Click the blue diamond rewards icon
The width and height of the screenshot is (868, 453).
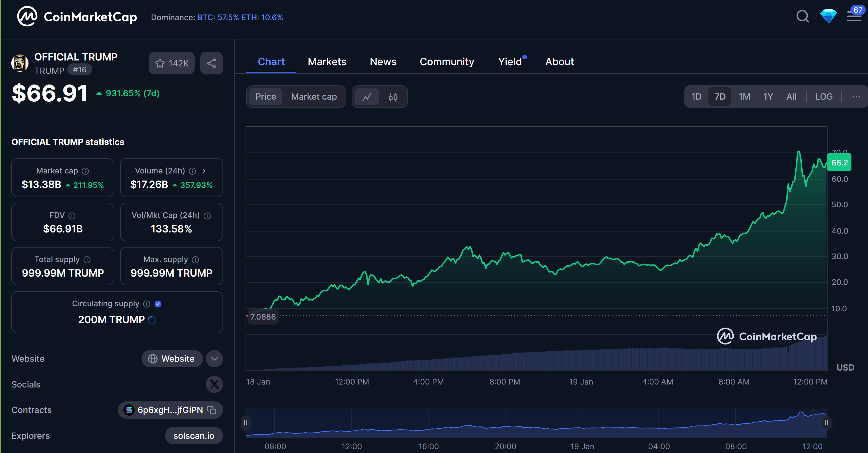click(828, 16)
